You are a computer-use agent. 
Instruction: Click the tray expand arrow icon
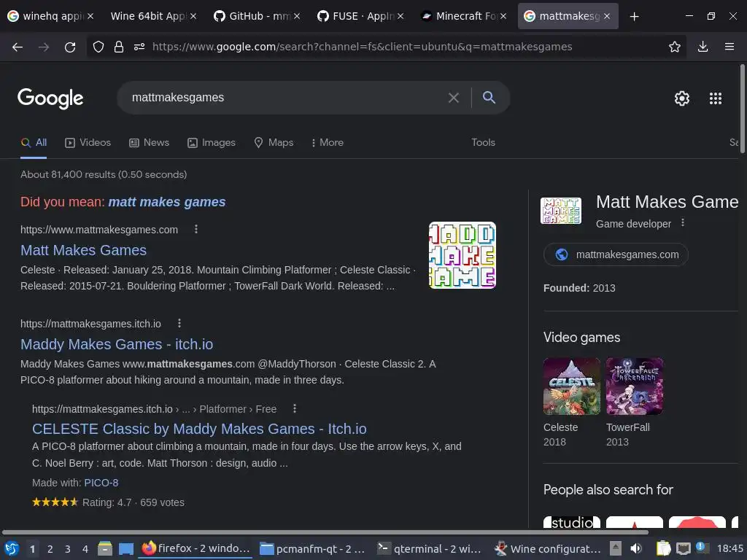pyautogui.click(x=616, y=548)
